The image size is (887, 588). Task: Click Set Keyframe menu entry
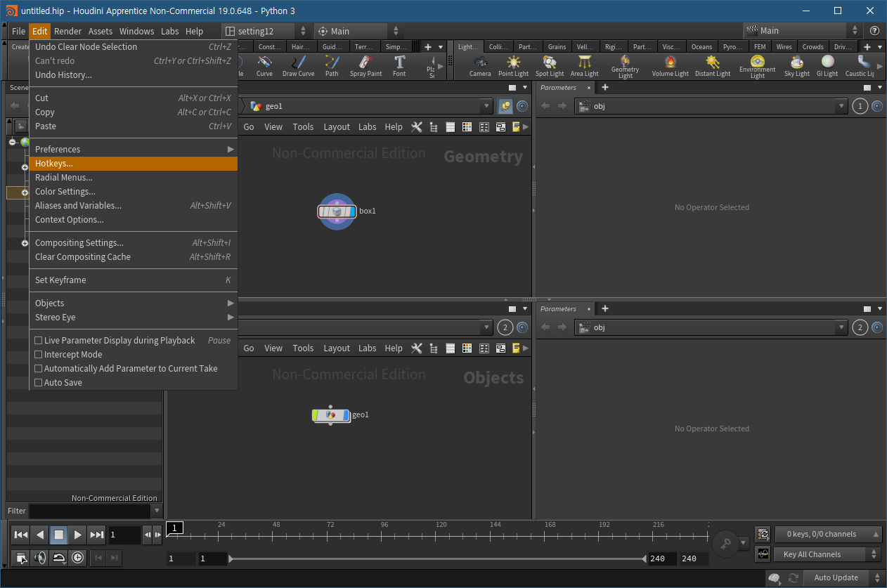pyautogui.click(x=133, y=280)
